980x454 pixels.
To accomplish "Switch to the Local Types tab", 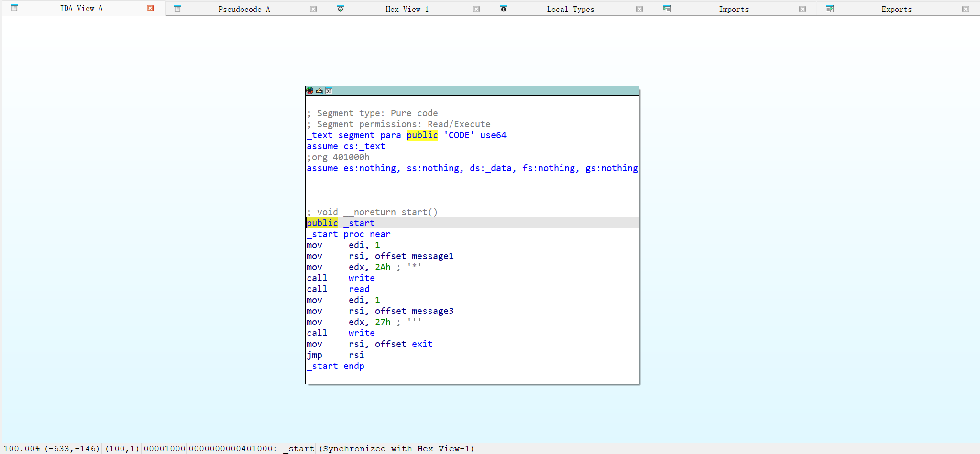I will [x=571, y=9].
